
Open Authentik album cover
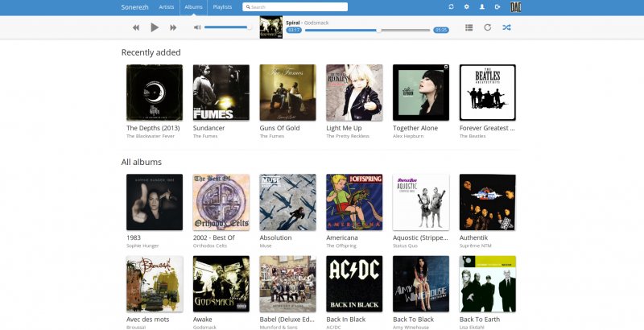(x=488, y=202)
